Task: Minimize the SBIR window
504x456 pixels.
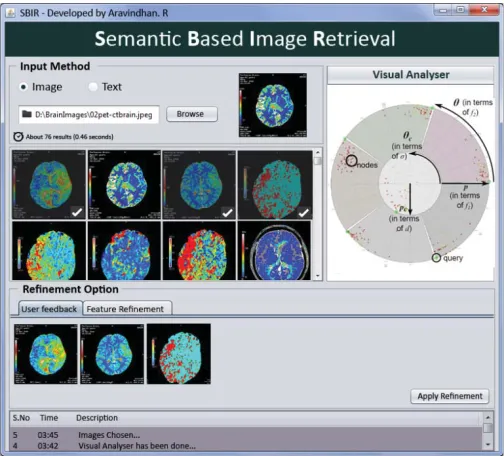Action: pyautogui.click(x=443, y=10)
